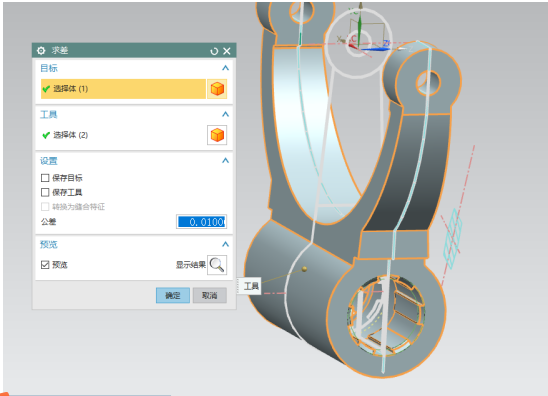Click the target body selection cube icon

coord(217,89)
